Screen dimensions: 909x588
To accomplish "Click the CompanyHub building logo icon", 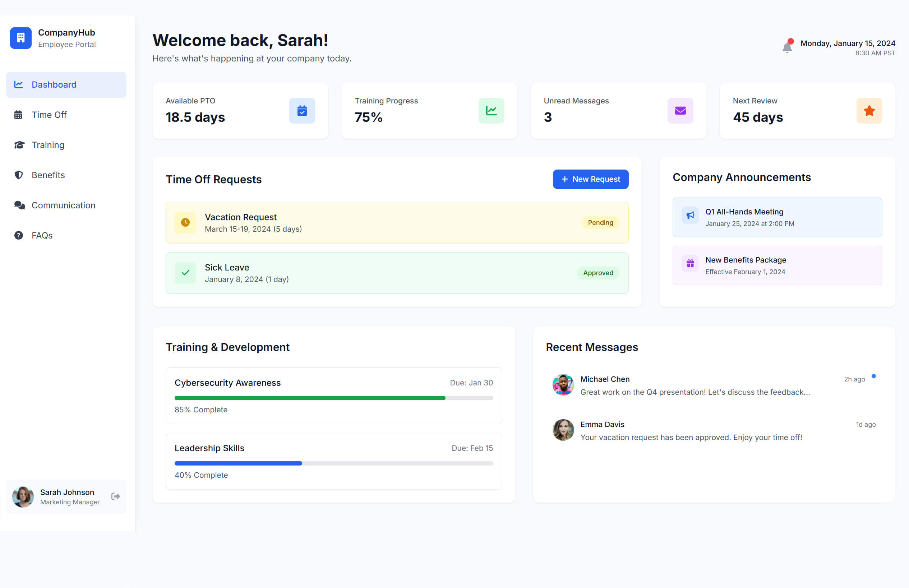I will tap(20, 38).
